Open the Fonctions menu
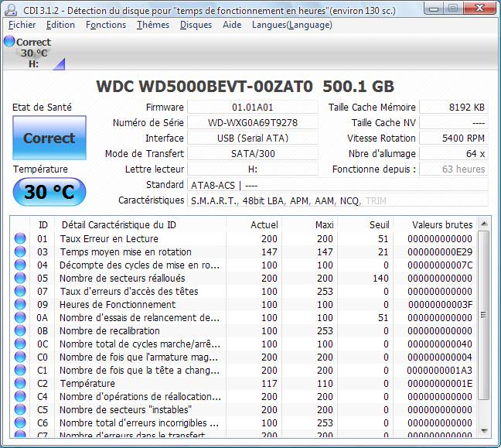Screen dimensions: 501x448 [x=106, y=25]
